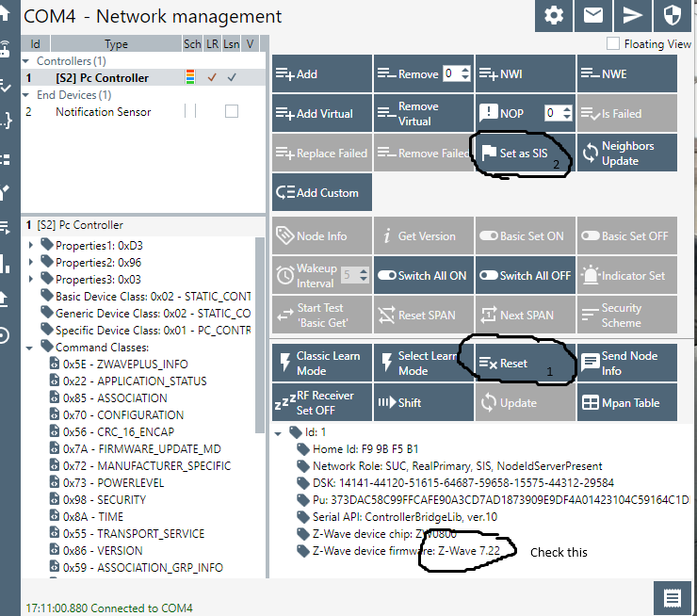Toggle Basic Set ON
Screen dimensions: 697x616
(x=524, y=236)
